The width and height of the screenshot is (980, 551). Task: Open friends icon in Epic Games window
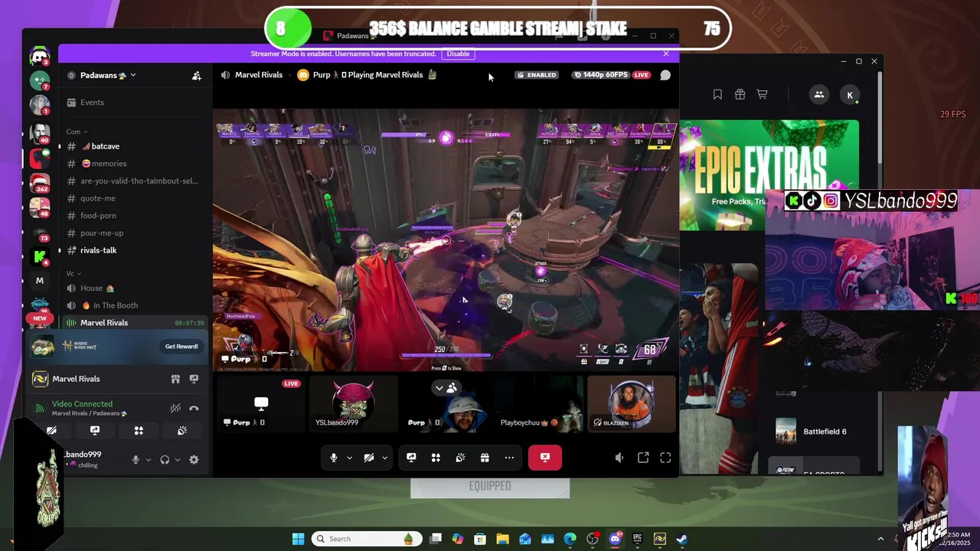tap(818, 95)
